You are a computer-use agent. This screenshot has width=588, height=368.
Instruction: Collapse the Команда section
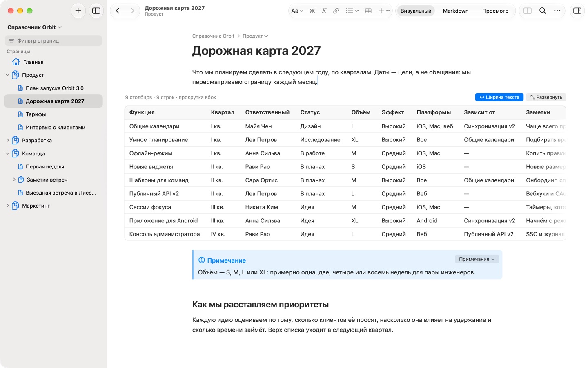coord(7,154)
